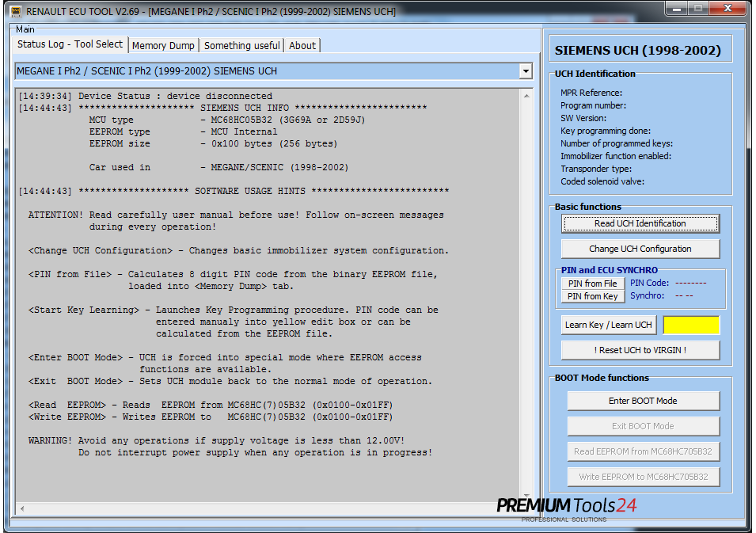Click the 'Program number:' label
The width and height of the screenshot is (756, 533).
pyautogui.click(x=593, y=105)
